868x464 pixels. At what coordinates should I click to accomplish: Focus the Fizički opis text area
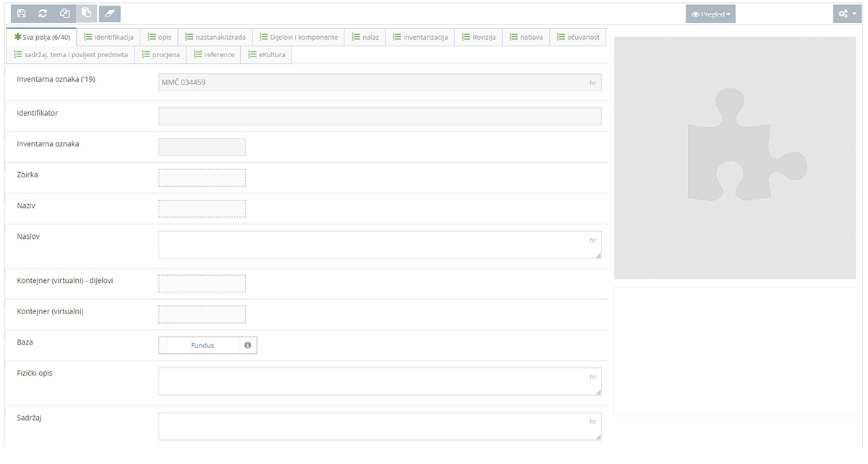[x=379, y=381]
